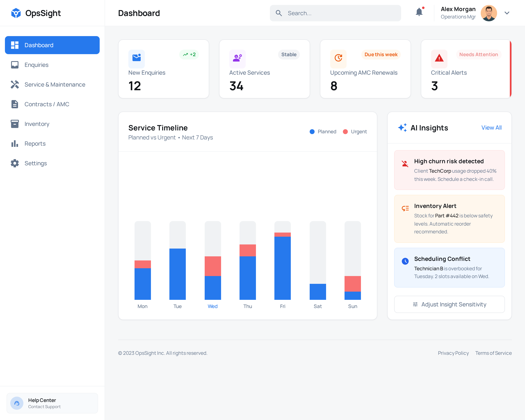Click the sliders icon on Adjust button
525x420 pixels.
(x=415, y=304)
